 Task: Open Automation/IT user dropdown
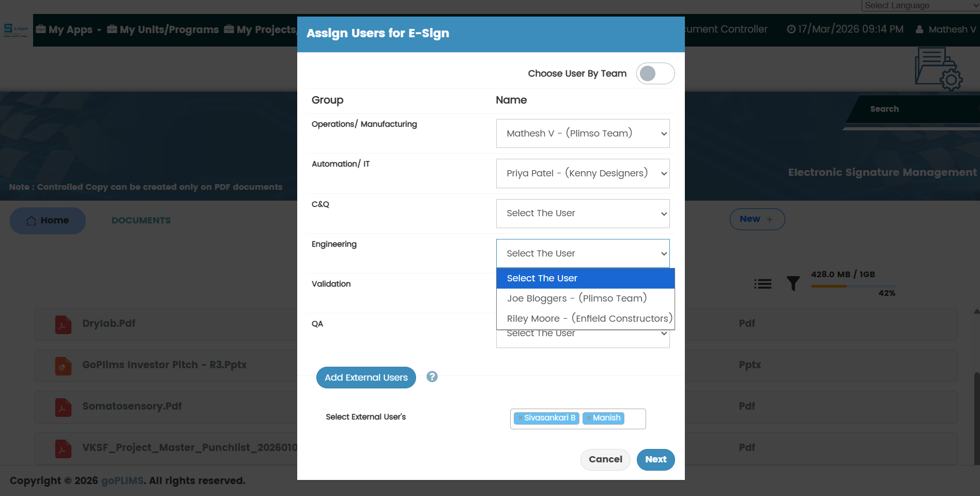pos(583,173)
